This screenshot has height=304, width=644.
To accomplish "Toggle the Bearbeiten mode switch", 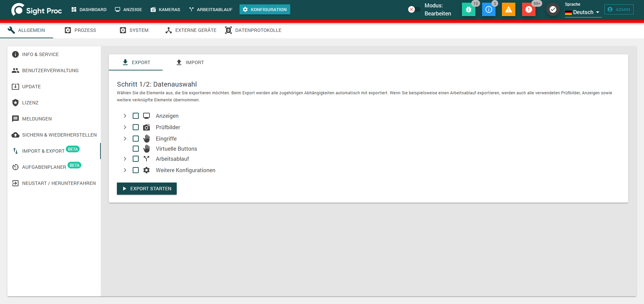I will tap(414, 9).
